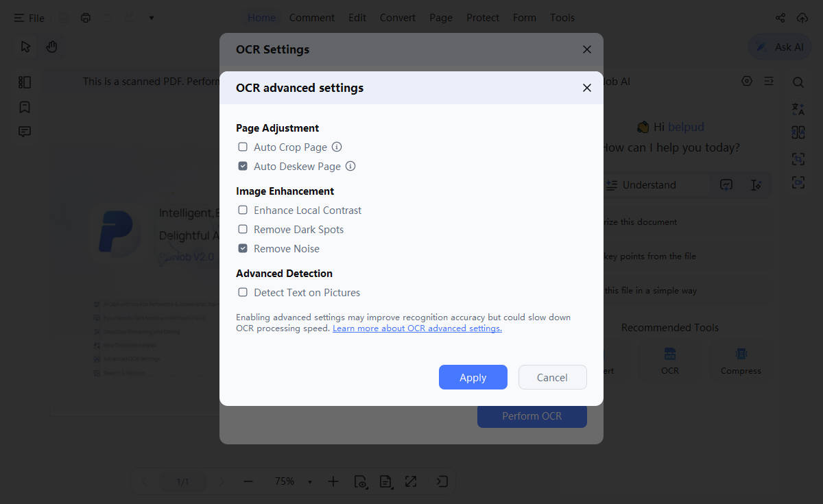Image resolution: width=823 pixels, height=504 pixels.
Task: Click the compare pages icon in right sidebar
Action: click(x=798, y=132)
